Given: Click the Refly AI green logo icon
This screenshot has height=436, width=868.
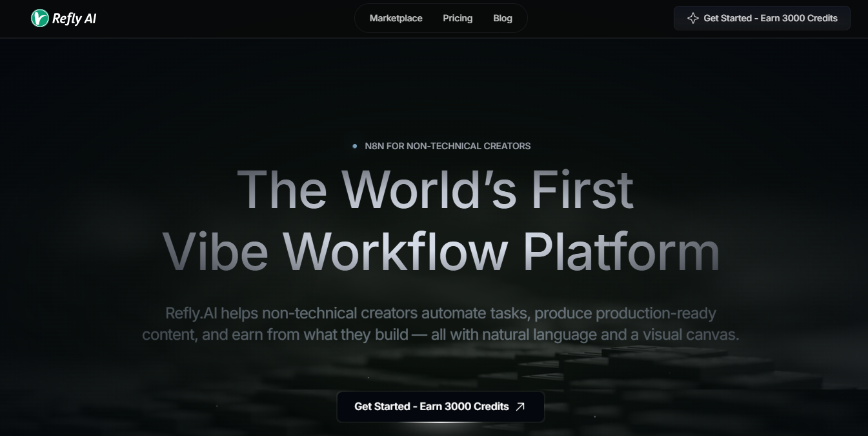Looking at the screenshot, I should [40, 18].
